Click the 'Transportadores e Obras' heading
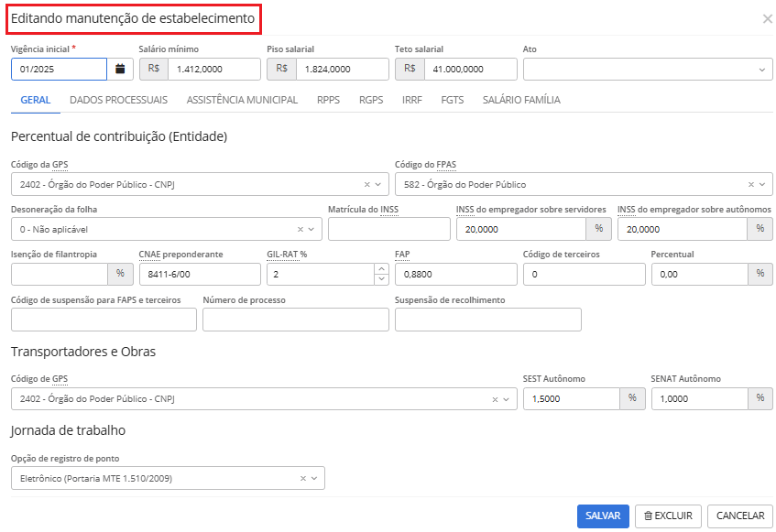This screenshot has height=532, width=776. pyautogui.click(x=83, y=352)
